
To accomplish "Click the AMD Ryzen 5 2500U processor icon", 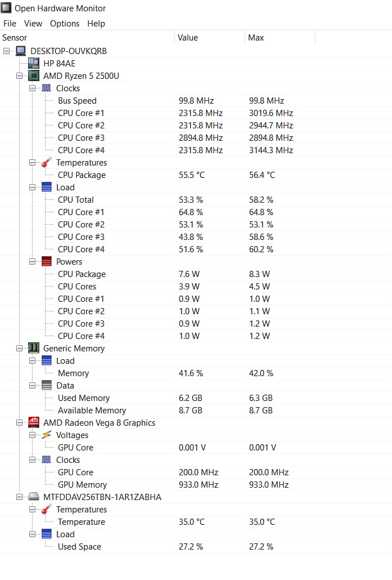I will click(x=34, y=76).
